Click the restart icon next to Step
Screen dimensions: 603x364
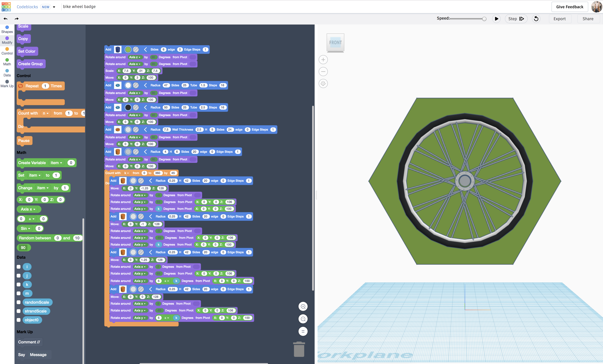[x=536, y=19]
